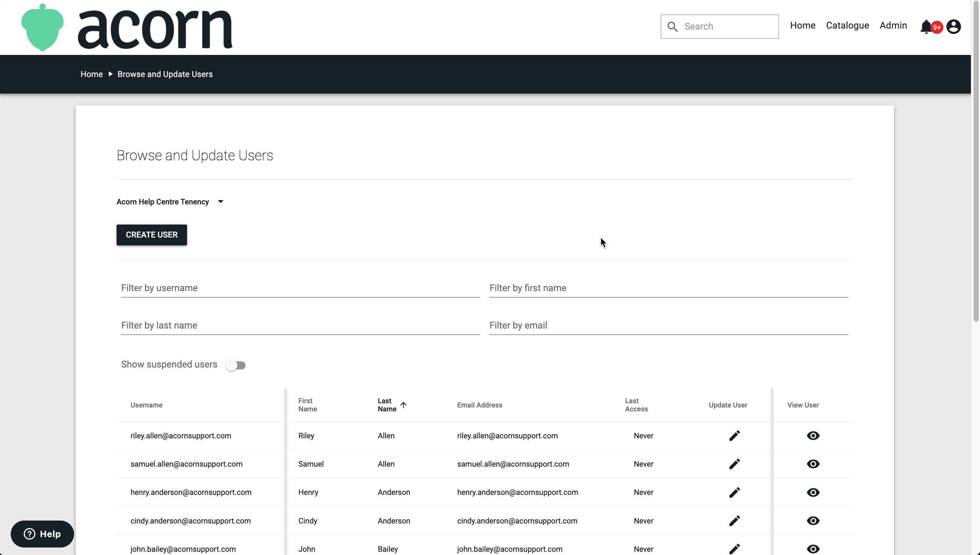View user riley.allen via eye icon

(x=813, y=436)
